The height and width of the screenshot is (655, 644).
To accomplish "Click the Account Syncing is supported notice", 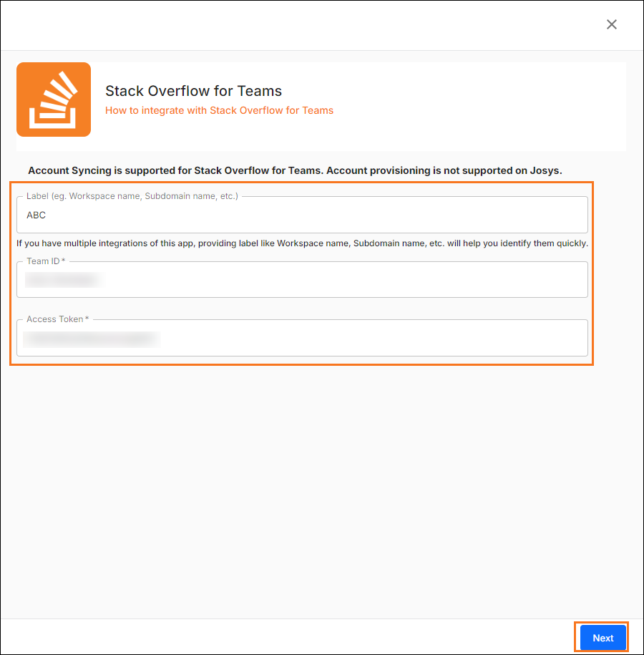I will 295,170.
